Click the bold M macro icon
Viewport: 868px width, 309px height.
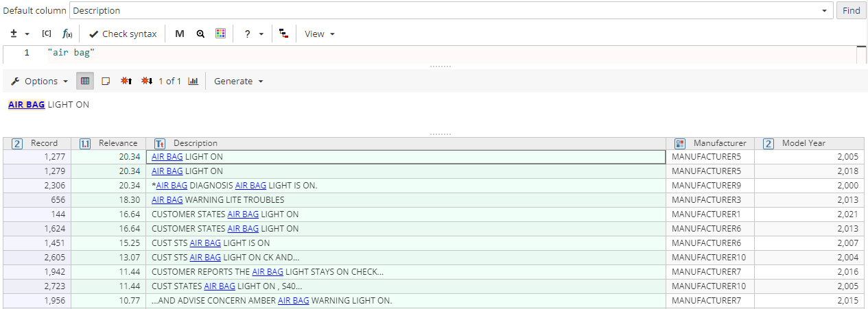pos(180,34)
